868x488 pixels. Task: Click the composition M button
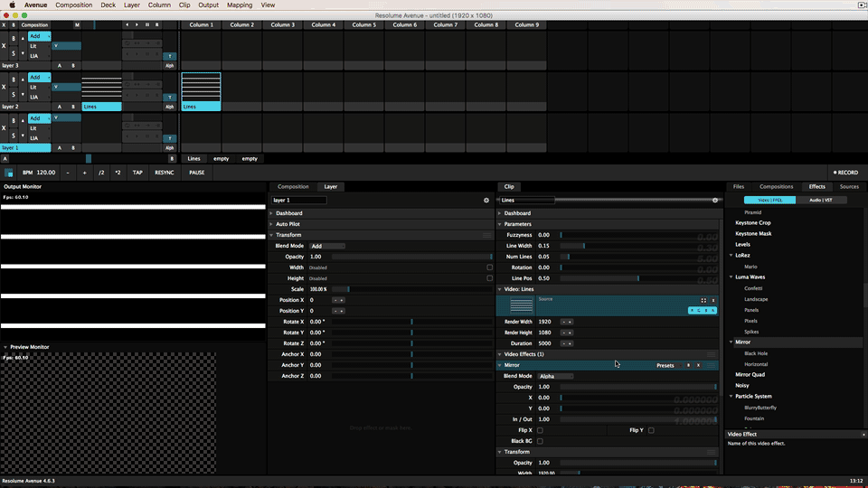pos(77,25)
